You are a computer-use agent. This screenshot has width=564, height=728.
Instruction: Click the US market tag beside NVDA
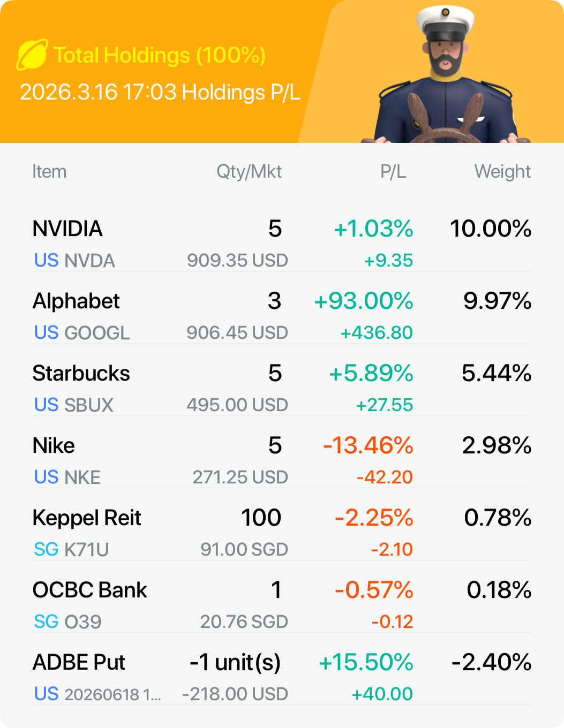pos(46,261)
